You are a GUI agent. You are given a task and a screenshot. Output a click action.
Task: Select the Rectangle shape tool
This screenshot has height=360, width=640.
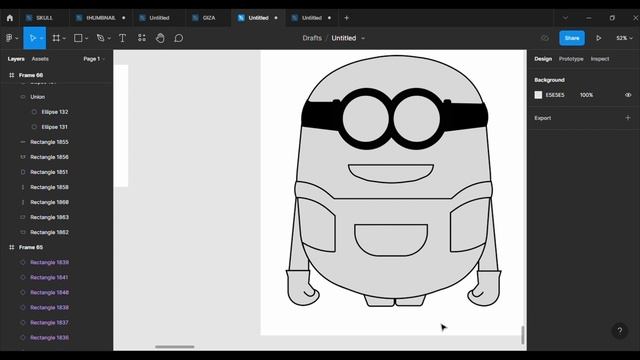click(x=78, y=38)
